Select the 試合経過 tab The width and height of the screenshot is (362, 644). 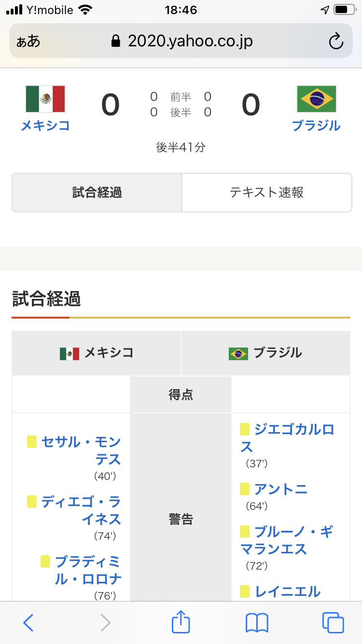click(97, 193)
